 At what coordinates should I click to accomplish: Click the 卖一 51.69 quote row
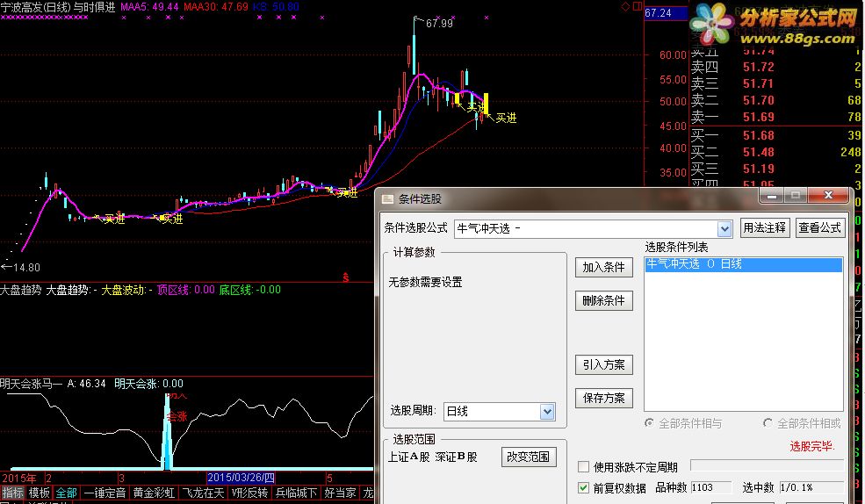(775, 117)
